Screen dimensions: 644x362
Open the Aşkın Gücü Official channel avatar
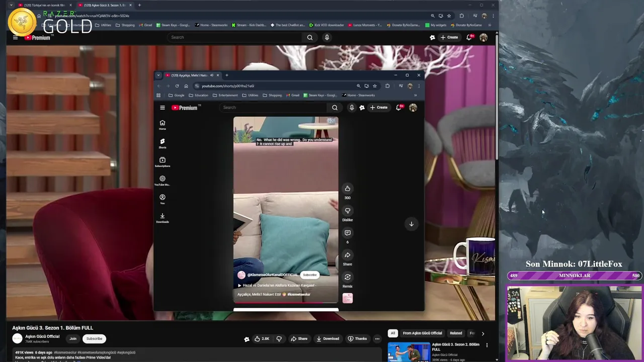18,339
